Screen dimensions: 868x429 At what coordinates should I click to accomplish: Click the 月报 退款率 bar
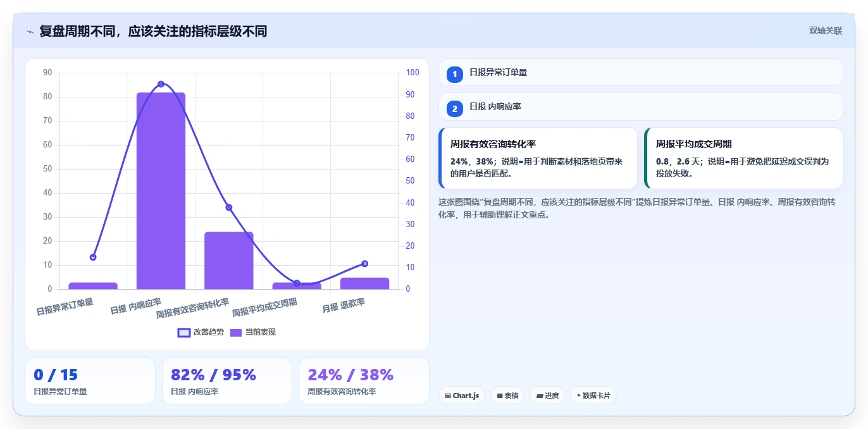[364, 283]
